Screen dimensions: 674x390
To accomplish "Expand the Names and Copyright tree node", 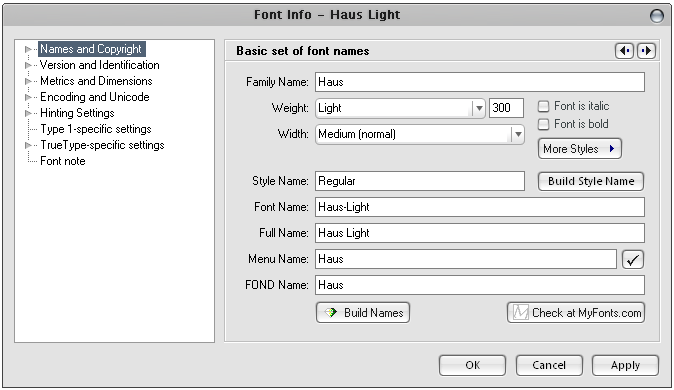I will pyautogui.click(x=28, y=49).
